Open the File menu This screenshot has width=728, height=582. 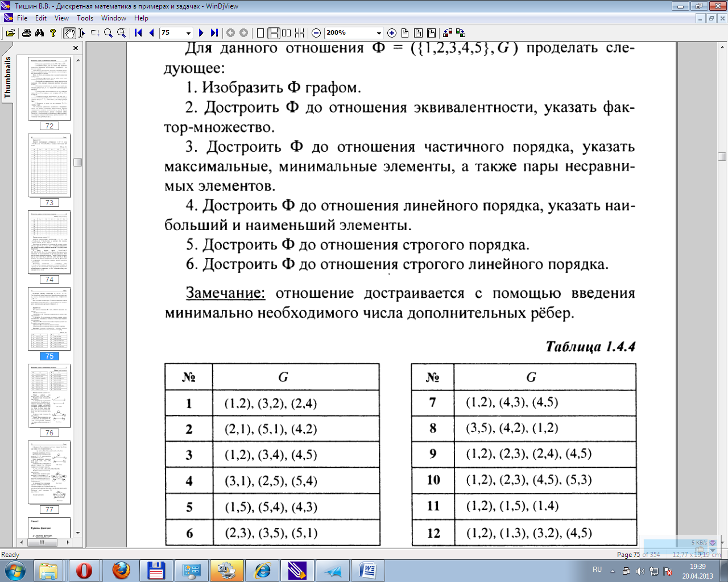[x=22, y=18]
